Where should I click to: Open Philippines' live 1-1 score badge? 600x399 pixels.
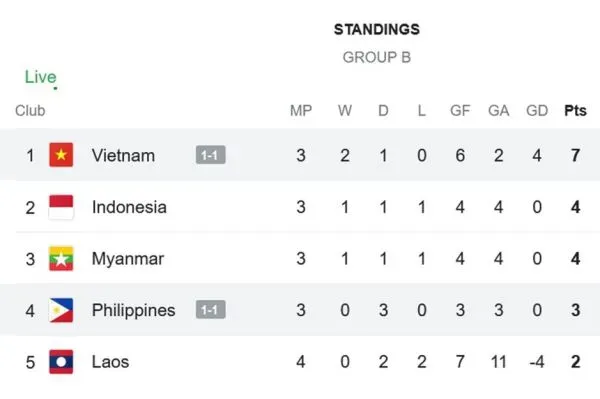coord(210,309)
